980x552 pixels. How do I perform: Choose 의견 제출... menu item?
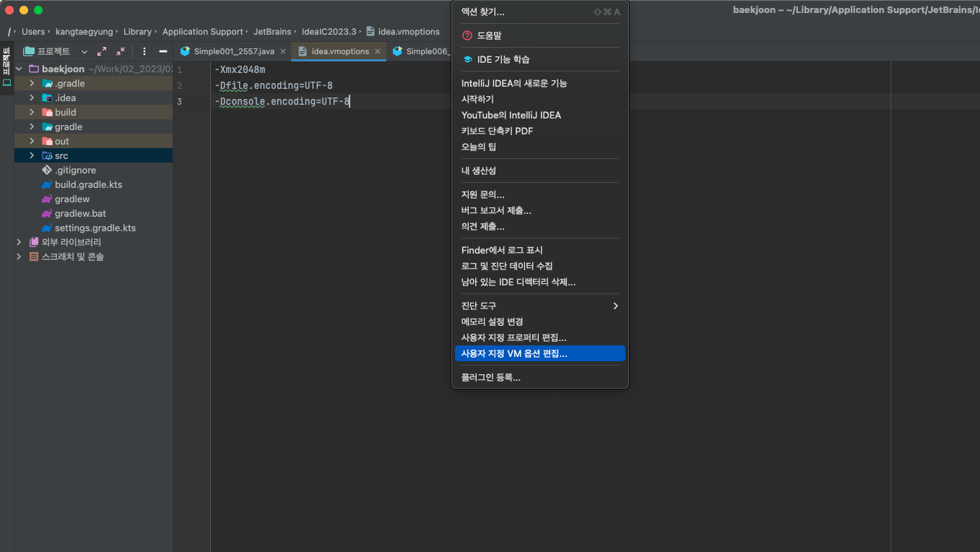[x=540, y=226]
